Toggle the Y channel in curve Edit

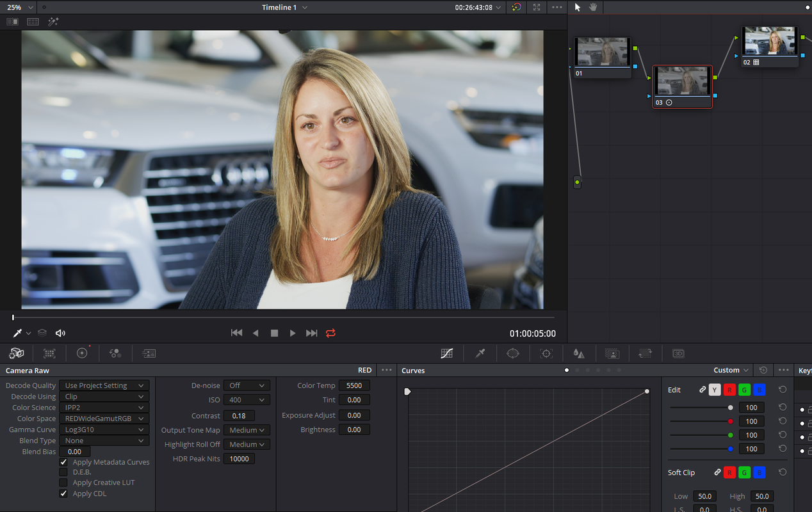[x=715, y=390]
